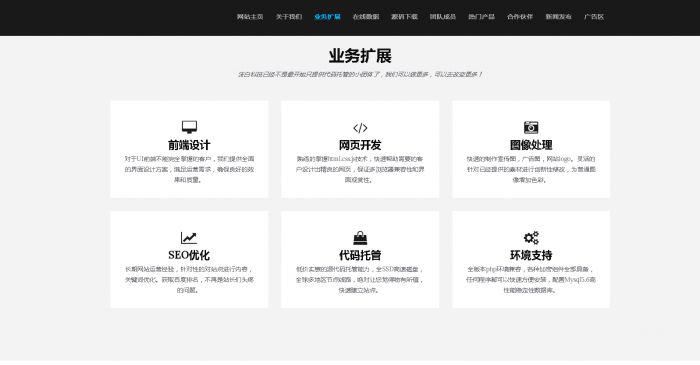
Task: Click the 环境支持 card heading
Action: (531, 255)
